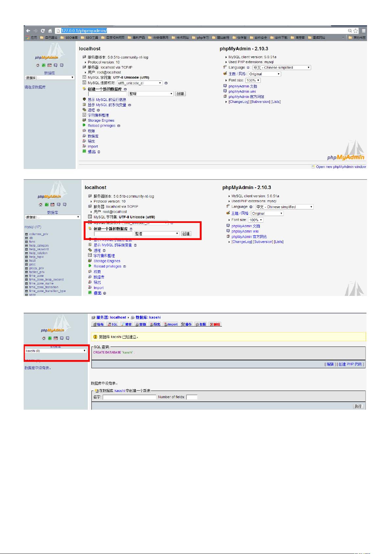Image resolution: width=392 pixels, height=554 pixels.
Task: Click [Subversion] link in middle screenshot
Action: click(x=263, y=242)
